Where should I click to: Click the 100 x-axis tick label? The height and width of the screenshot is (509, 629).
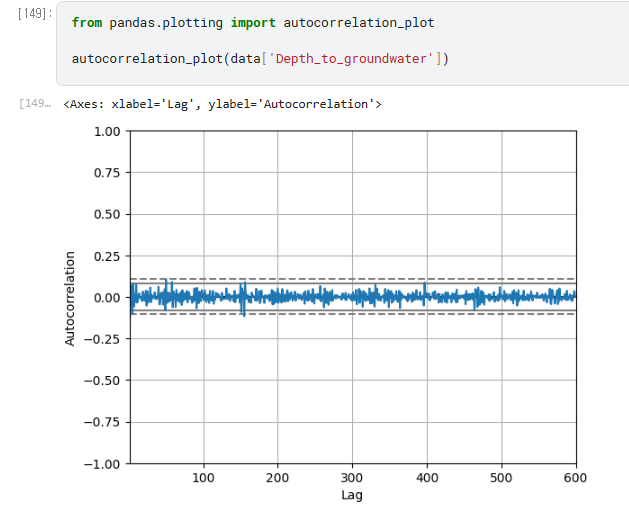203,478
